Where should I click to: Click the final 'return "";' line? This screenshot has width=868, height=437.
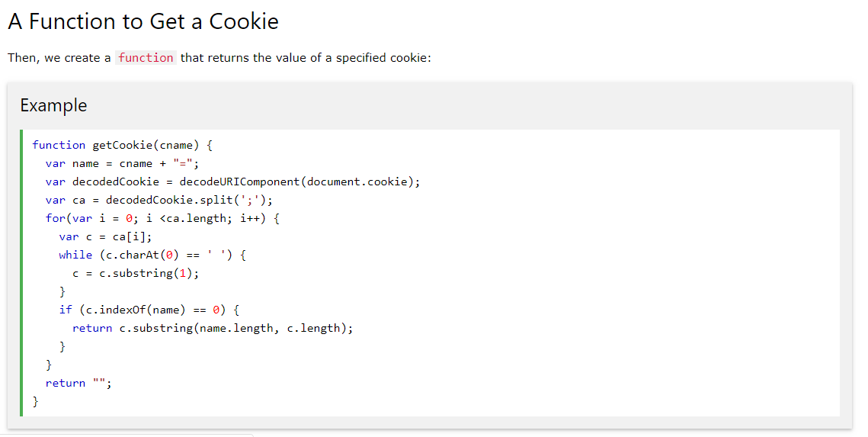click(x=78, y=383)
